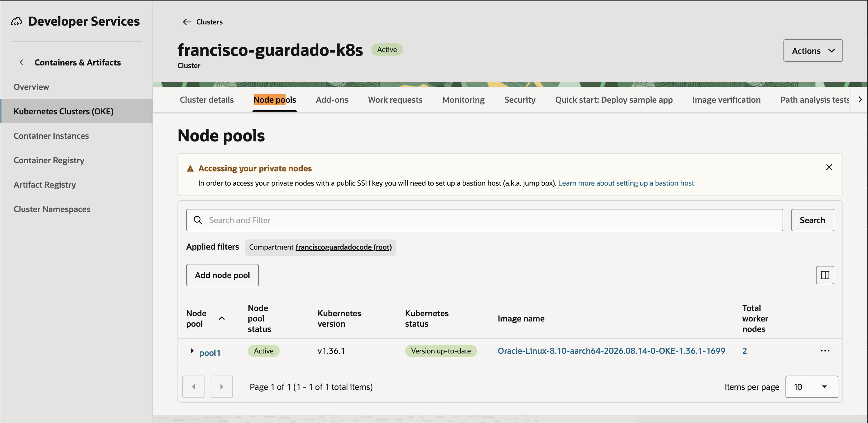The height and width of the screenshot is (423, 868).
Task: Open the table column settings icon
Action: 824,275
